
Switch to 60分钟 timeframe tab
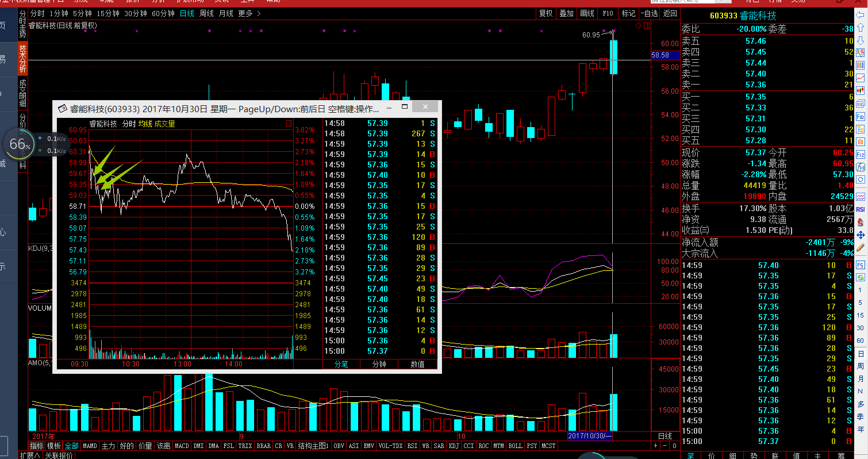click(163, 13)
